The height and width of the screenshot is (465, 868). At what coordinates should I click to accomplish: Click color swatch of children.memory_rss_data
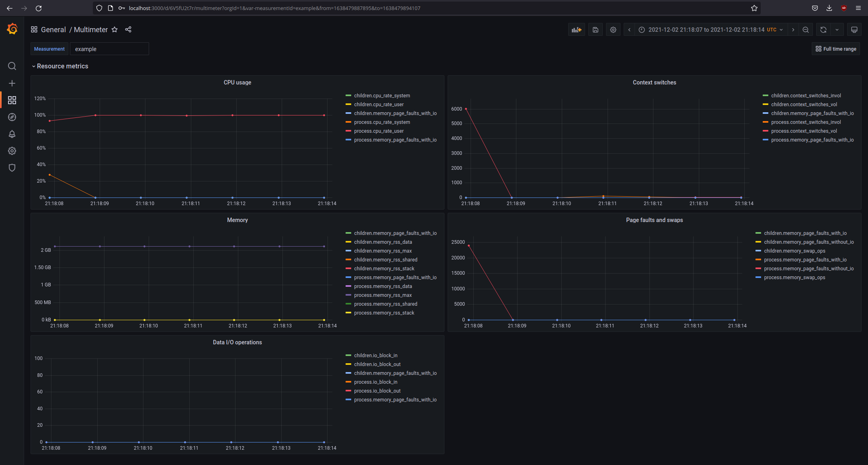point(348,242)
